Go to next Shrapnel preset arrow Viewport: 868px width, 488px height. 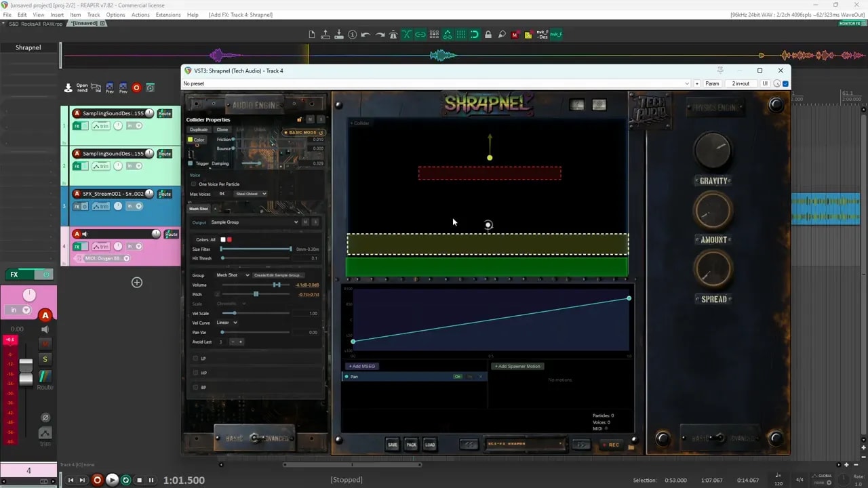[581, 445]
